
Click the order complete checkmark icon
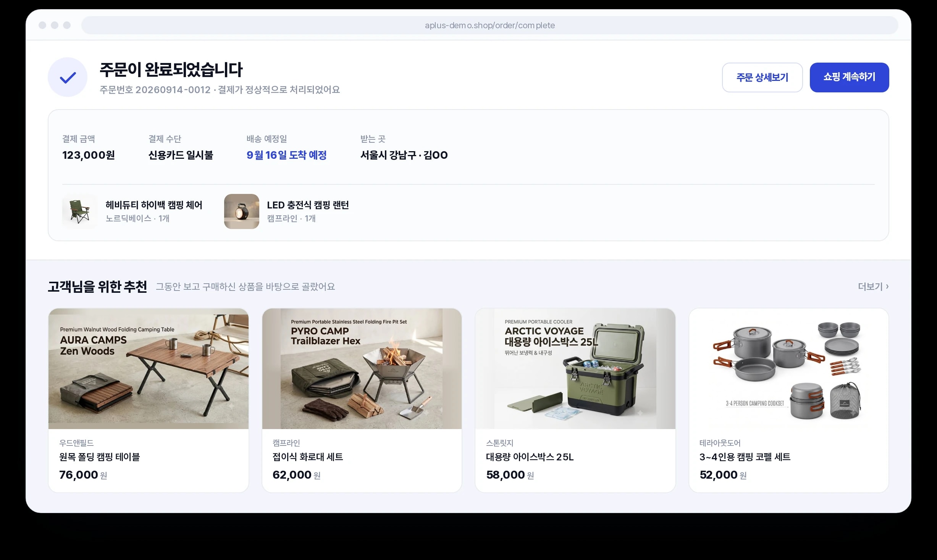pos(68,77)
